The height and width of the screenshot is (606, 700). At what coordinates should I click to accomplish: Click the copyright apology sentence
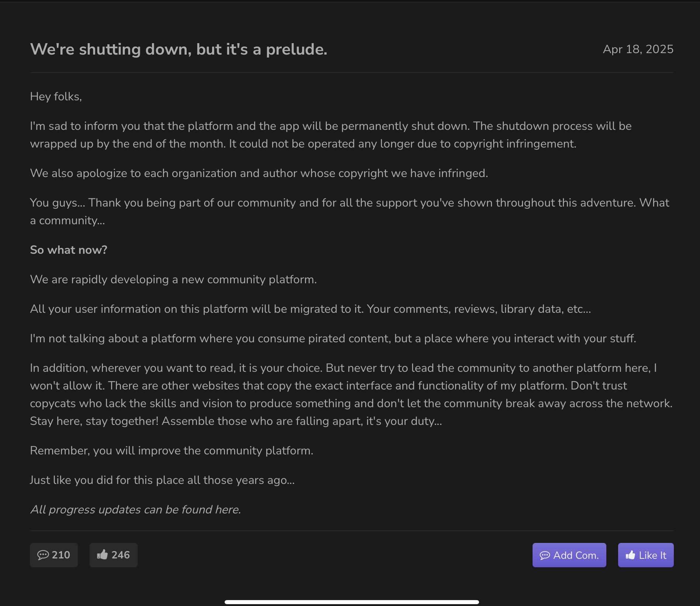coord(259,173)
